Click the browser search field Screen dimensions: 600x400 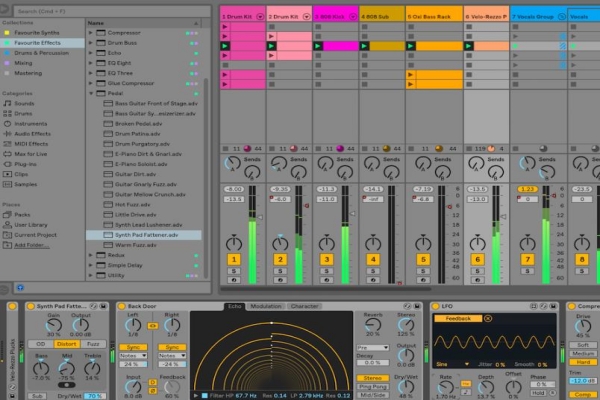point(112,11)
